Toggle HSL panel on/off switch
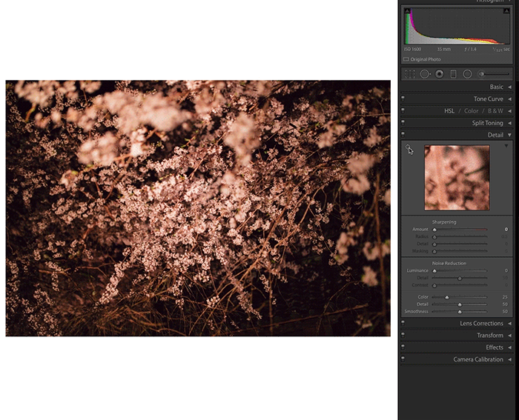The height and width of the screenshot is (420, 519). tap(403, 110)
